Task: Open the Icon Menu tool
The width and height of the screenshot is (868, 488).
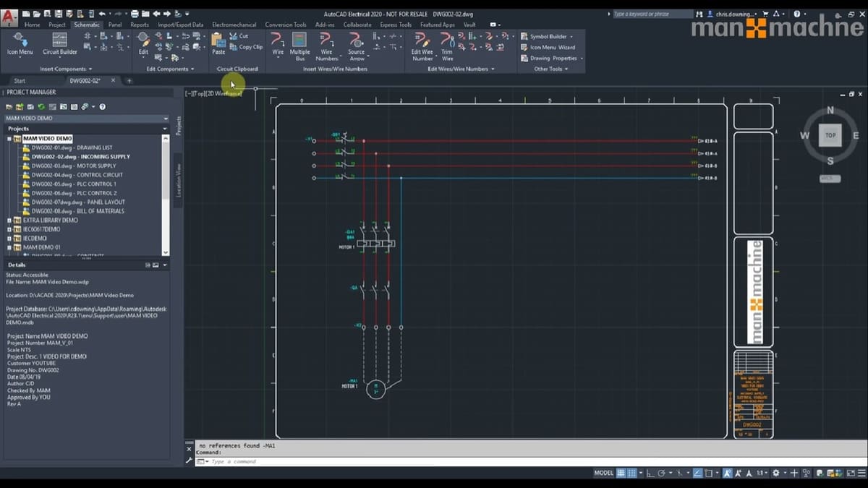Action: point(20,43)
